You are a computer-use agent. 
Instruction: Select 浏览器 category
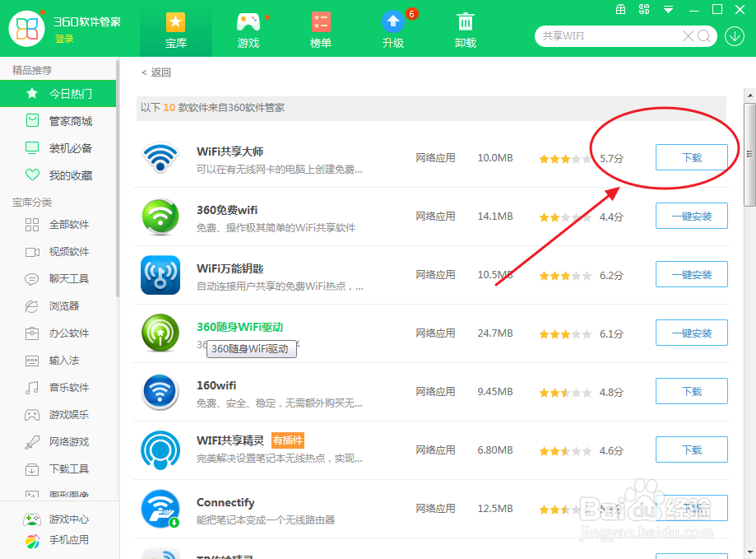pos(58,305)
